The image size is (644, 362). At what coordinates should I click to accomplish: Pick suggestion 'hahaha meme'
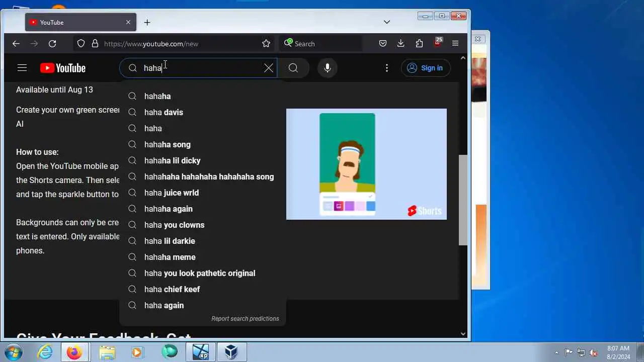(x=203, y=257)
